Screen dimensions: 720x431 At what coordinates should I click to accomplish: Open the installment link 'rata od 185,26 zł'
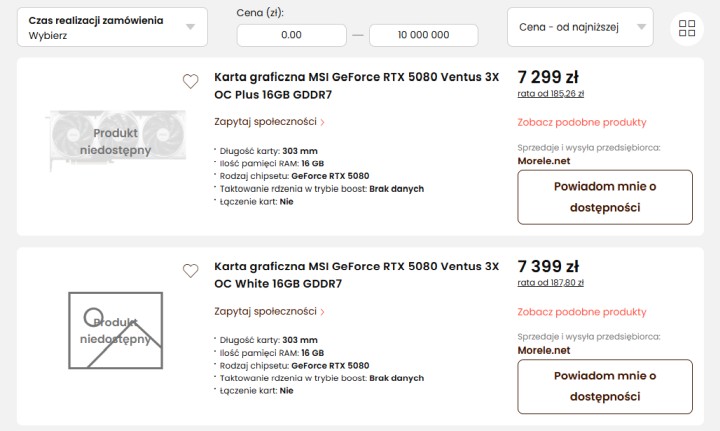click(x=550, y=94)
